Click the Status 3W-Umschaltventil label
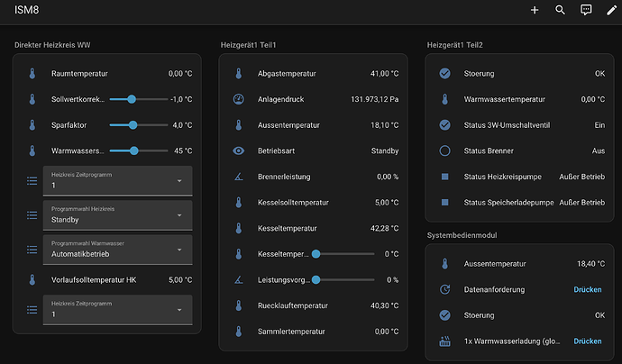The height and width of the screenshot is (364, 622). 507,125
